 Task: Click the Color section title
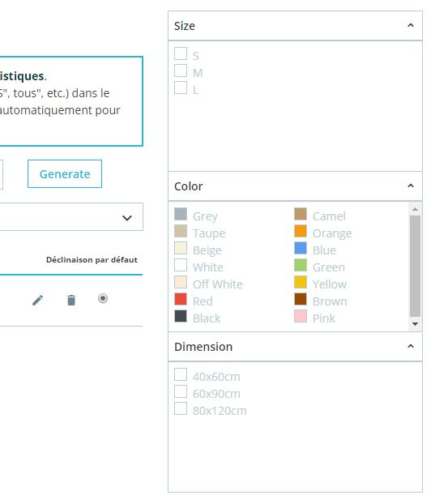(x=188, y=186)
